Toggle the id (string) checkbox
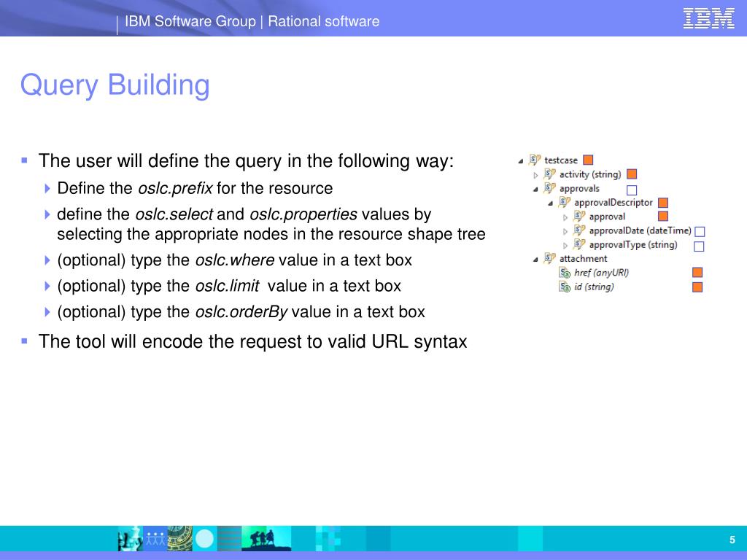This screenshot has height=560, width=747. (x=697, y=287)
